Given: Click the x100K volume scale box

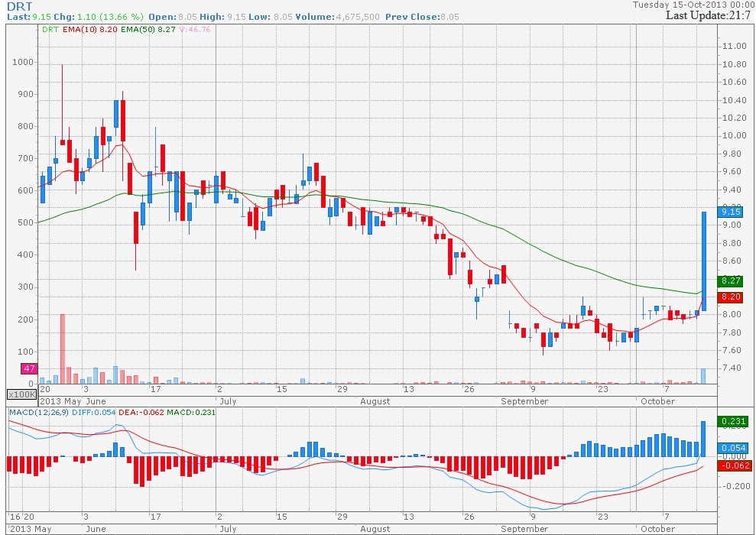Looking at the screenshot, I should coord(21,394).
